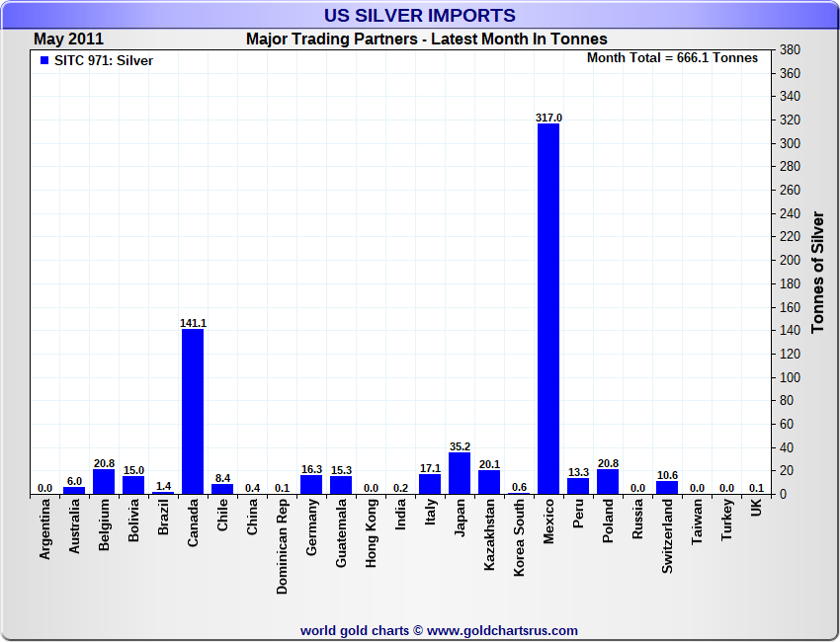Click the Tonnes of Silver y-axis title
The image size is (840, 642).
click(817, 273)
